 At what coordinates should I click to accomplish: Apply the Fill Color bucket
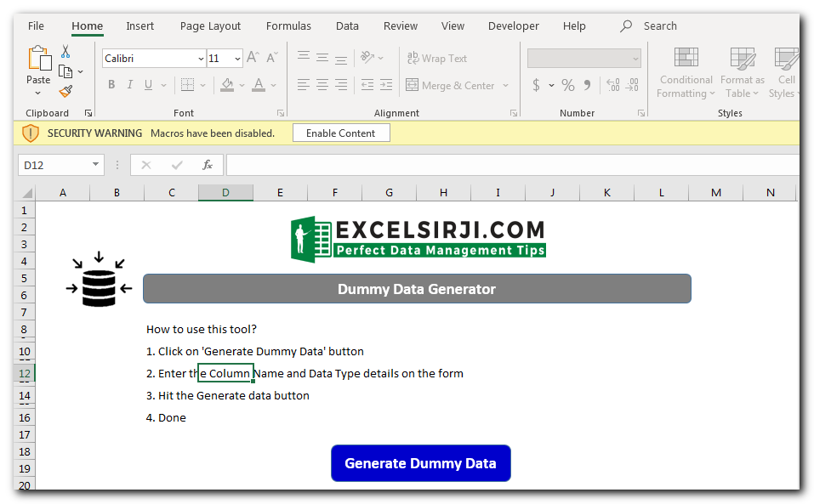click(x=227, y=84)
